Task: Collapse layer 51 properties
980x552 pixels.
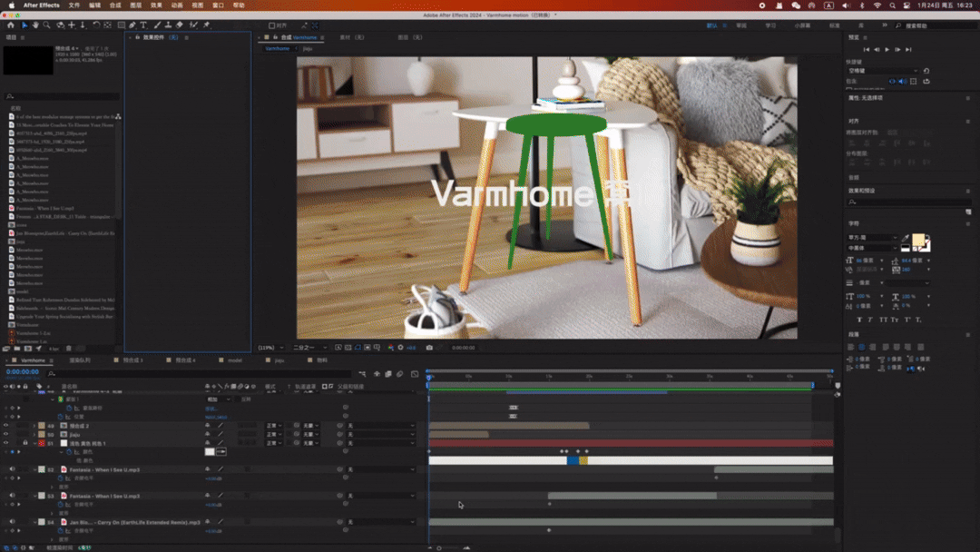Action: click(x=35, y=443)
